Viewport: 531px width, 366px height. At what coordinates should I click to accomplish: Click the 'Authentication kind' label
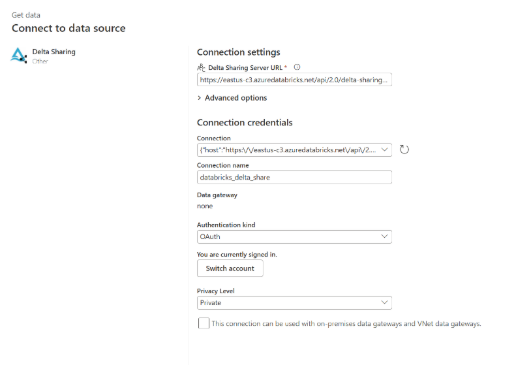[x=226, y=225]
